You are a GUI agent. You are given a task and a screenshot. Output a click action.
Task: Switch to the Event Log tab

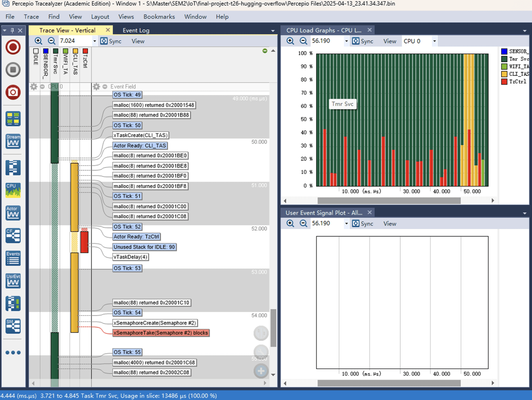click(136, 30)
